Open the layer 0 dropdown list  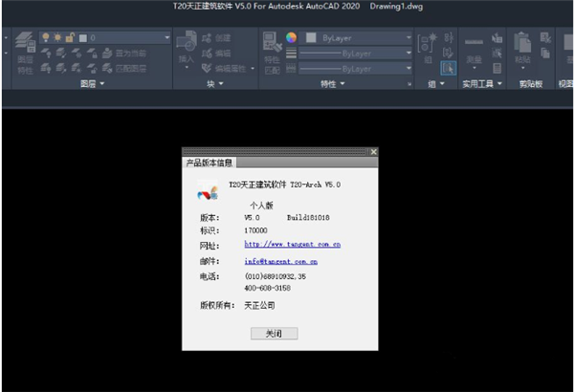[x=166, y=37]
